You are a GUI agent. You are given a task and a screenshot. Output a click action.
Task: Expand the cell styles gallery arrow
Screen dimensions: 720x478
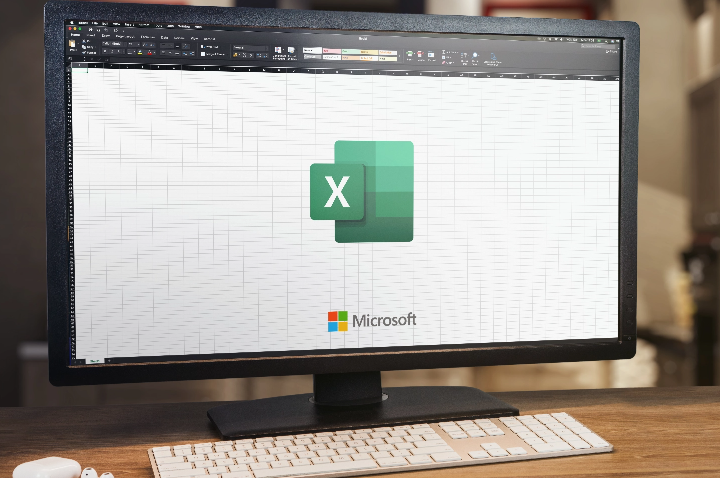[399, 56]
